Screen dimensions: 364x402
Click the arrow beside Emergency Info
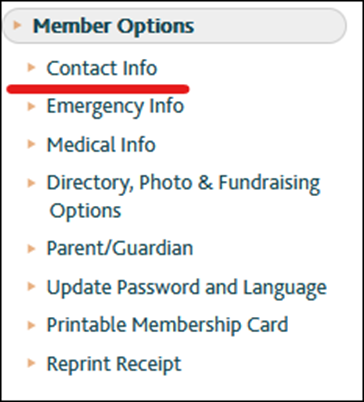pos(31,107)
